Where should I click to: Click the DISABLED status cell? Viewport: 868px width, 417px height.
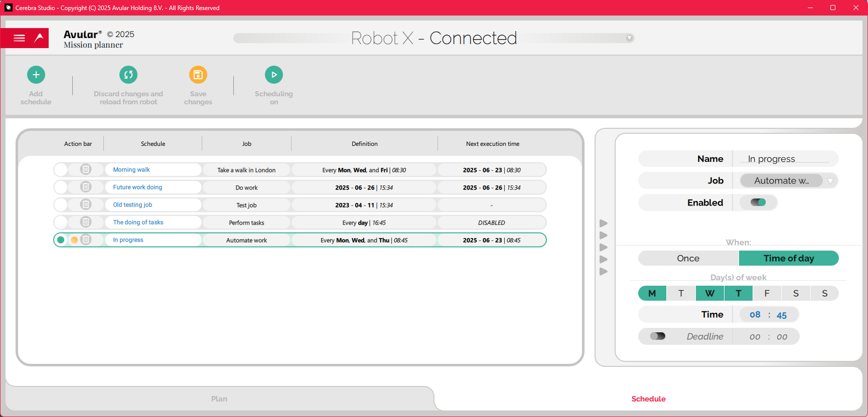point(492,223)
